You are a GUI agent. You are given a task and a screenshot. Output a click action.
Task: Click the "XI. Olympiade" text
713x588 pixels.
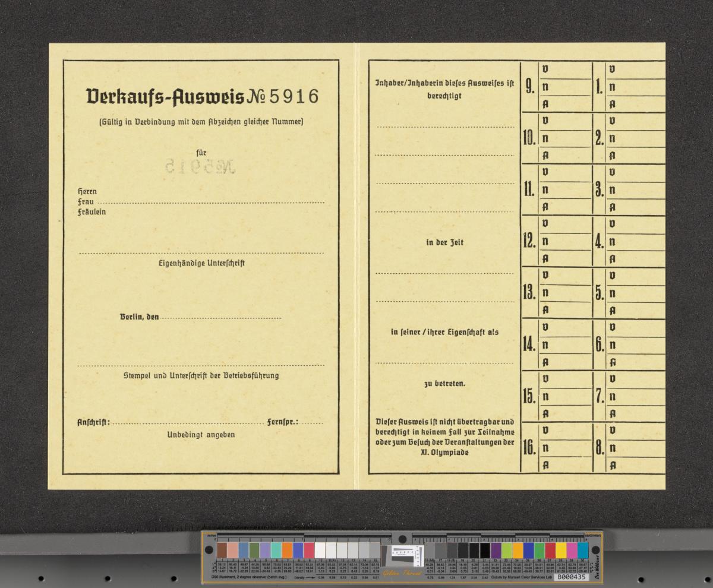click(444, 453)
